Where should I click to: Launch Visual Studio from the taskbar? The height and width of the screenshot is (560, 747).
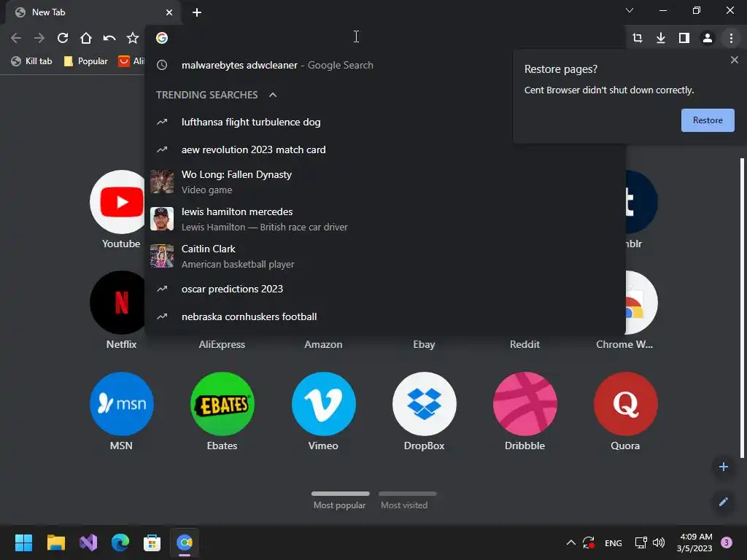point(88,542)
